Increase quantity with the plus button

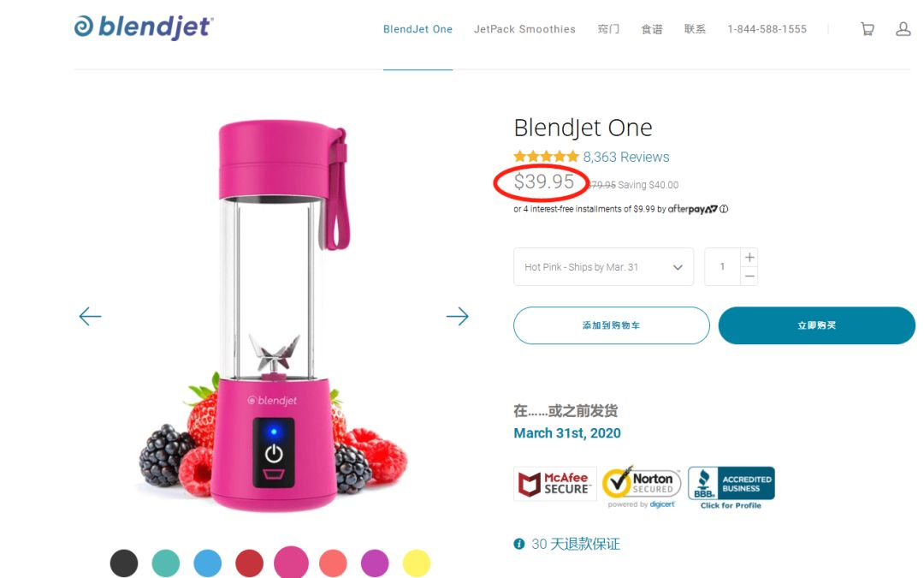[x=749, y=257]
